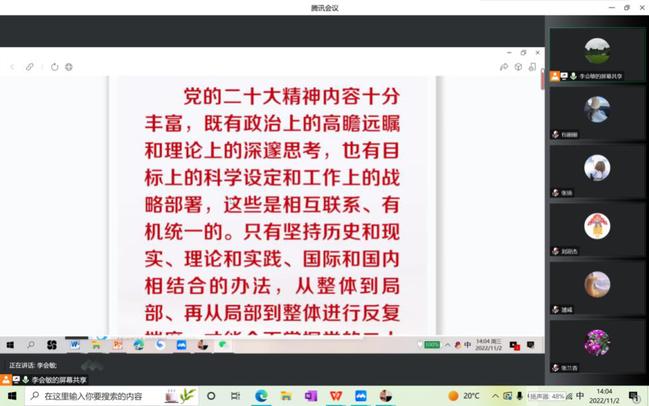The width and height of the screenshot is (649, 406).
Task: Click the Edge browser icon in the taskbar
Action: [261, 396]
